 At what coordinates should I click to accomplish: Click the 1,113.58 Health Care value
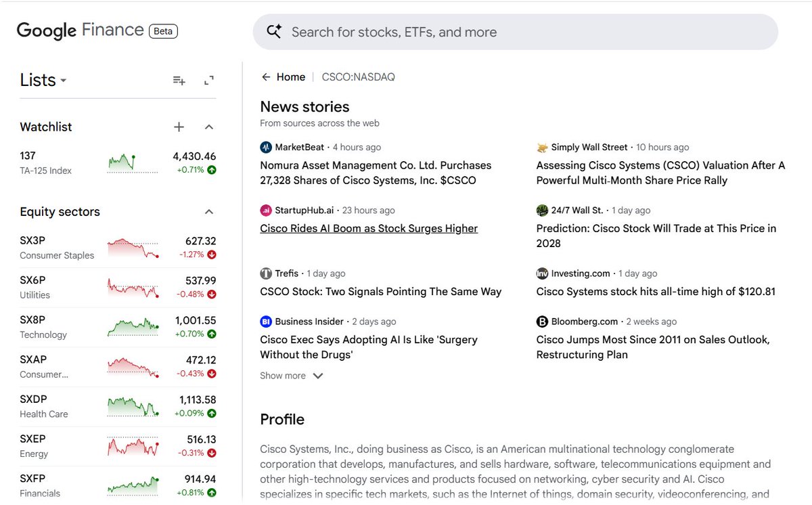197,400
